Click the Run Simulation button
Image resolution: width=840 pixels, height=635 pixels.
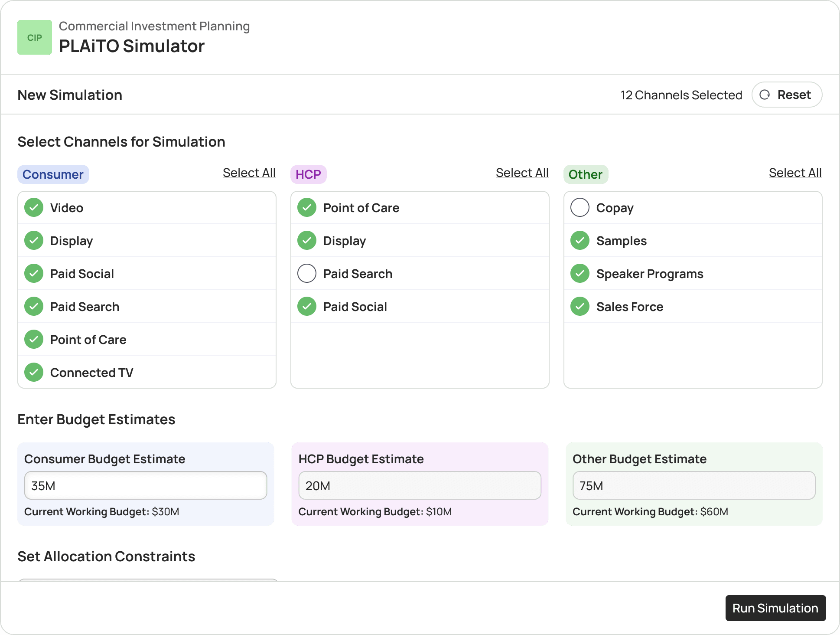[x=775, y=608]
